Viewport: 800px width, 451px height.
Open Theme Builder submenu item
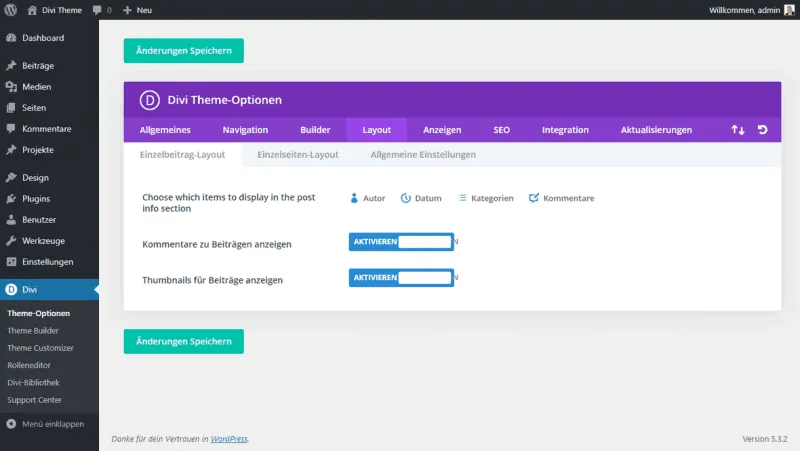[33, 331]
